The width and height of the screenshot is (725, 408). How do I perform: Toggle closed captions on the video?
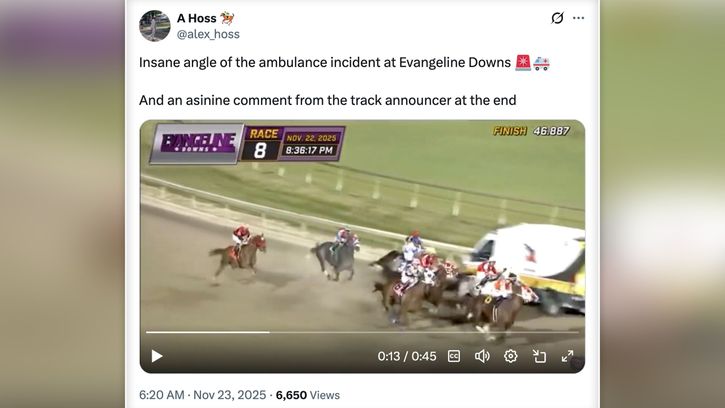pyautogui.click(x=454, y=356)
